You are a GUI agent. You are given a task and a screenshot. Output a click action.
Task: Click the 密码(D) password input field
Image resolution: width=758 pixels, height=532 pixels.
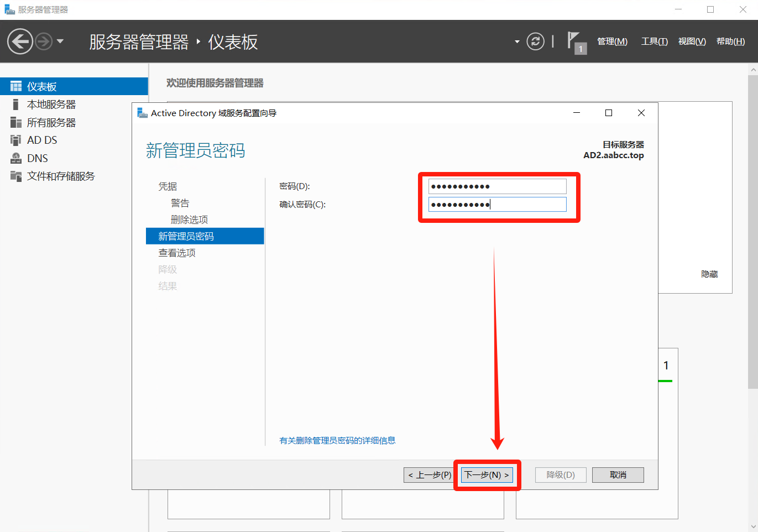497,186
